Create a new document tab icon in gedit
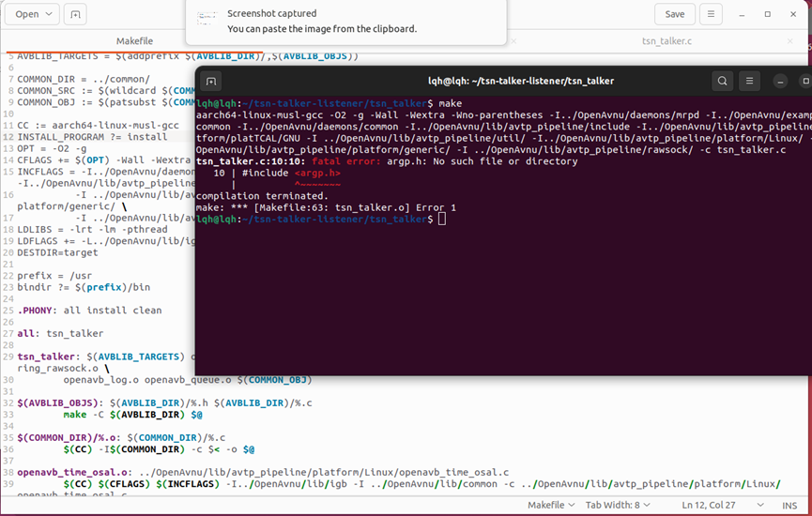This screenshot has width=812, height=516. click(75, 14)
